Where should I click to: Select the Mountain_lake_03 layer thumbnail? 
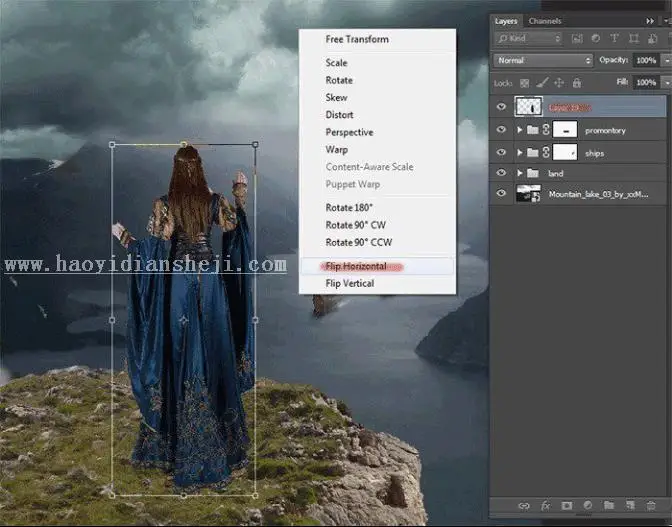[528, 193]
